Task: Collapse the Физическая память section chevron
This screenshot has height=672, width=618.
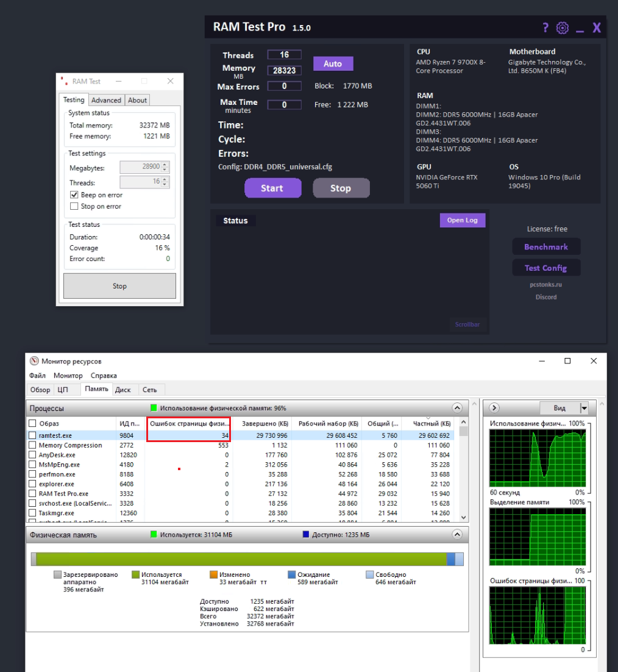Action: tap(457, 534)
